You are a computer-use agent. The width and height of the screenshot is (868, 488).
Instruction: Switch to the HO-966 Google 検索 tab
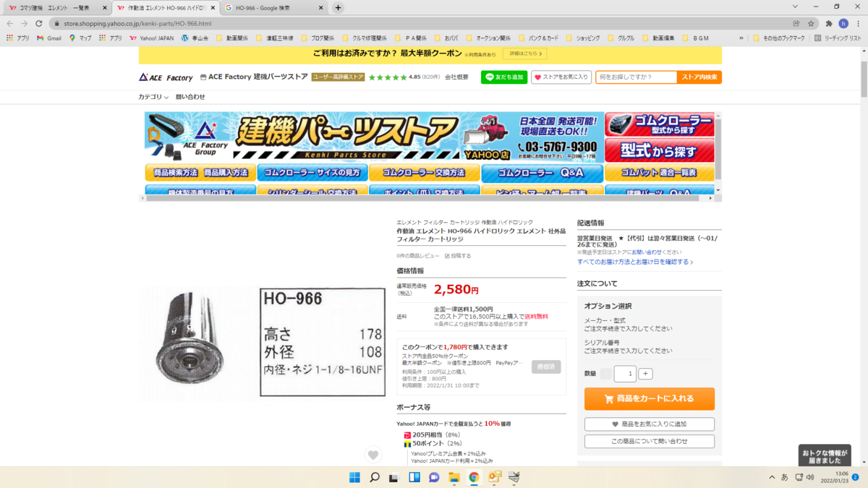tap(274, 7)
